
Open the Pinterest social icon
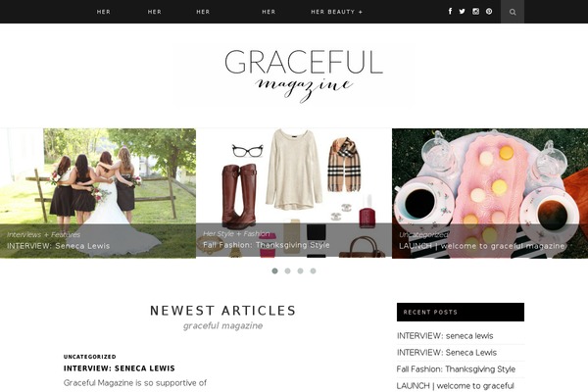pyautogui.click(x=489, y=11)
